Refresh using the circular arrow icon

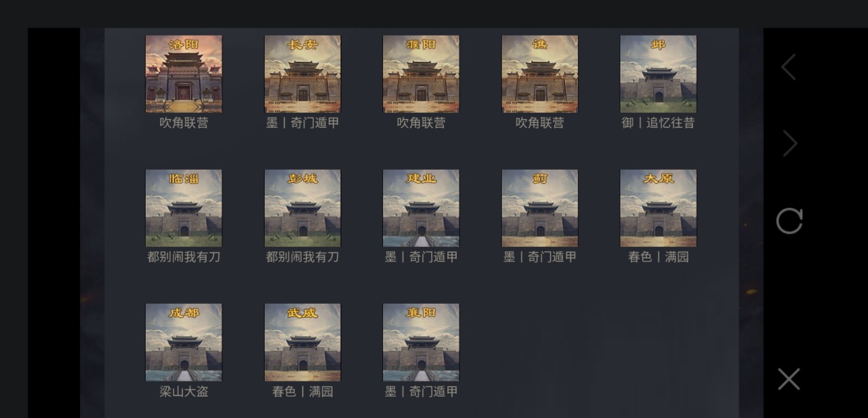point(789,221)
